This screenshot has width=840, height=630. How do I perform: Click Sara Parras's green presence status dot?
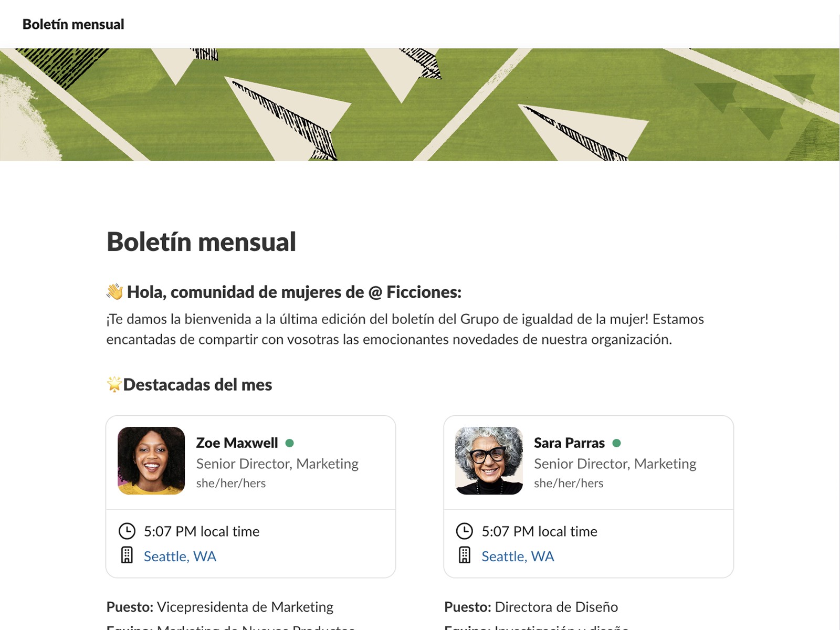click(617, 443)
